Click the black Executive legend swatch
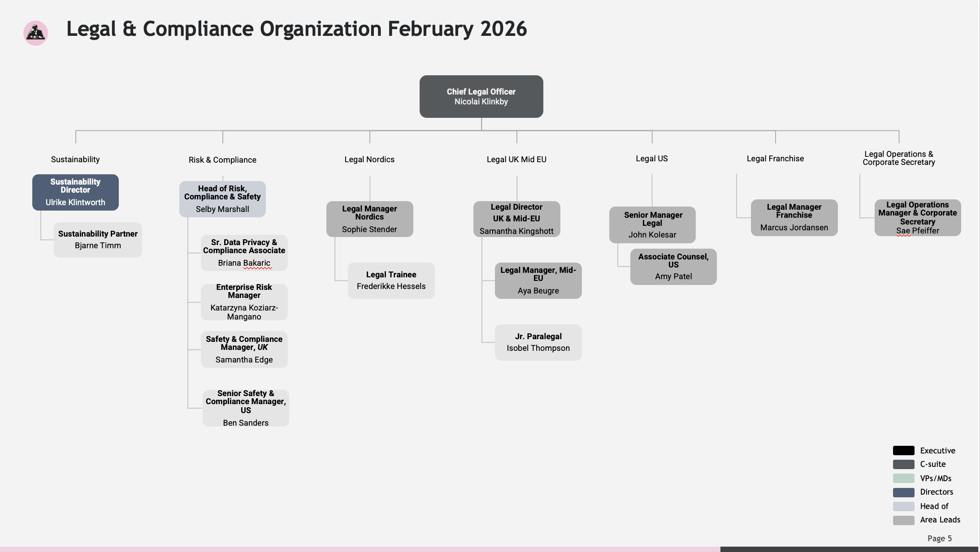 (903, 450)
